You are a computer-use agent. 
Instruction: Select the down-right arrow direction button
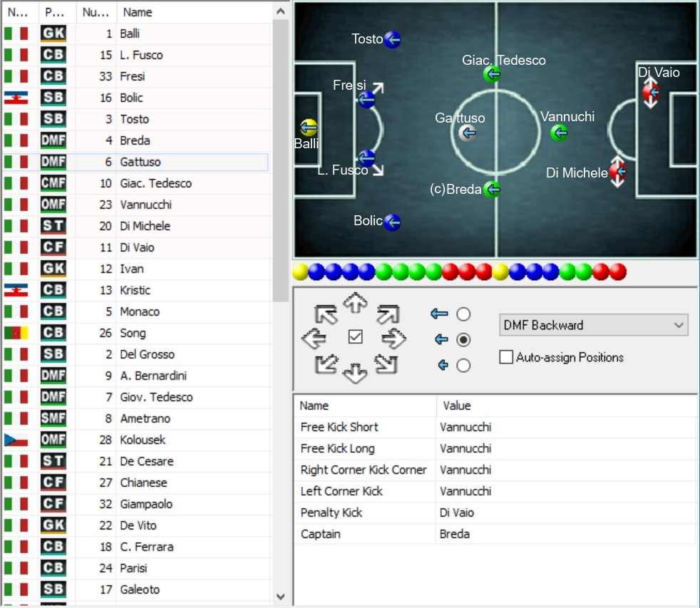click(x=386, y=364)
